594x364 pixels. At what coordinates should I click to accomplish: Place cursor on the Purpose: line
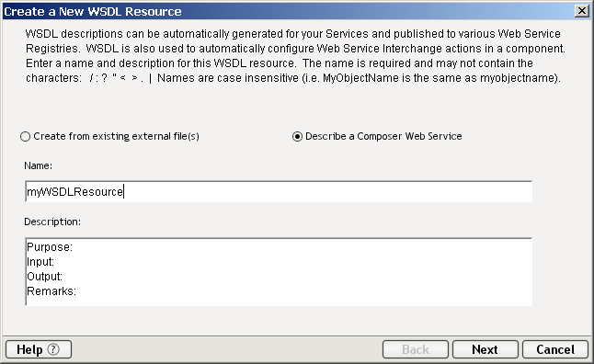click(50, 247)
